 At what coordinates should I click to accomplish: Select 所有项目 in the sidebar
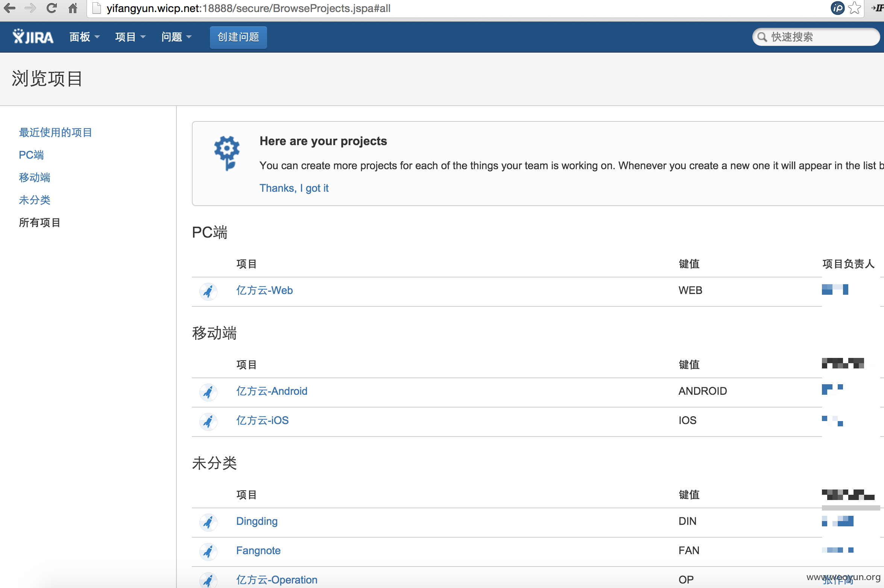(x=39, y=223)
